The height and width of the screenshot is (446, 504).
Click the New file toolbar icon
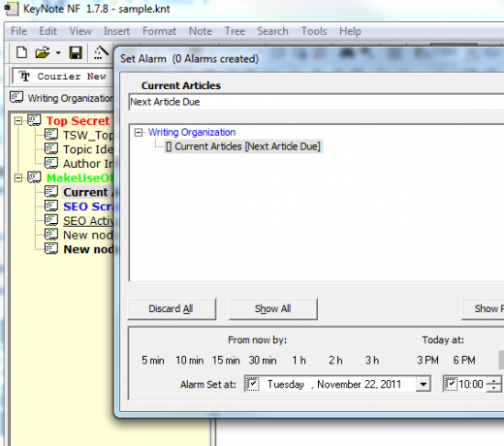(21, 52)
